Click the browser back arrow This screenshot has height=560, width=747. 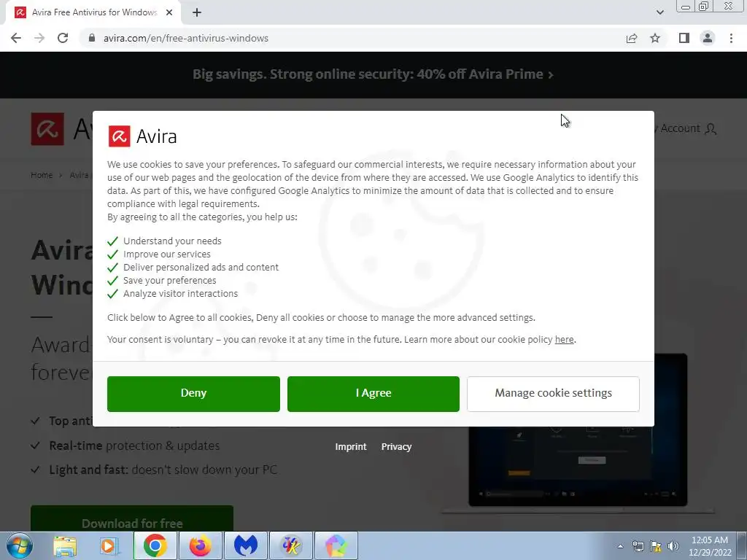tap(16, 38)
